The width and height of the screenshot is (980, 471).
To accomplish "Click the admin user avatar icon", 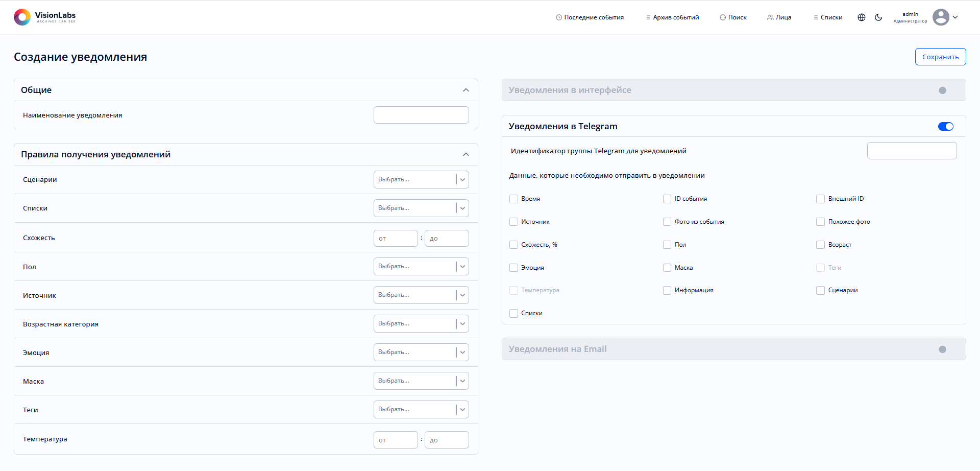I will click(941, 17).
